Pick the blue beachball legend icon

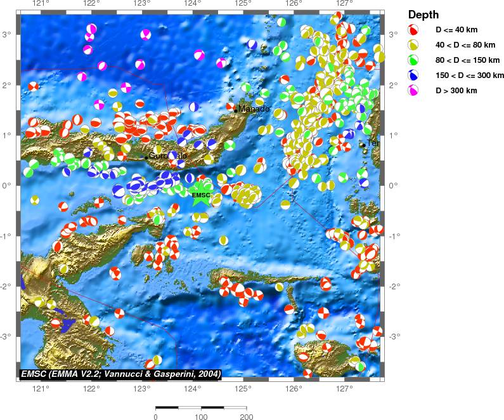tap(413, 75)
